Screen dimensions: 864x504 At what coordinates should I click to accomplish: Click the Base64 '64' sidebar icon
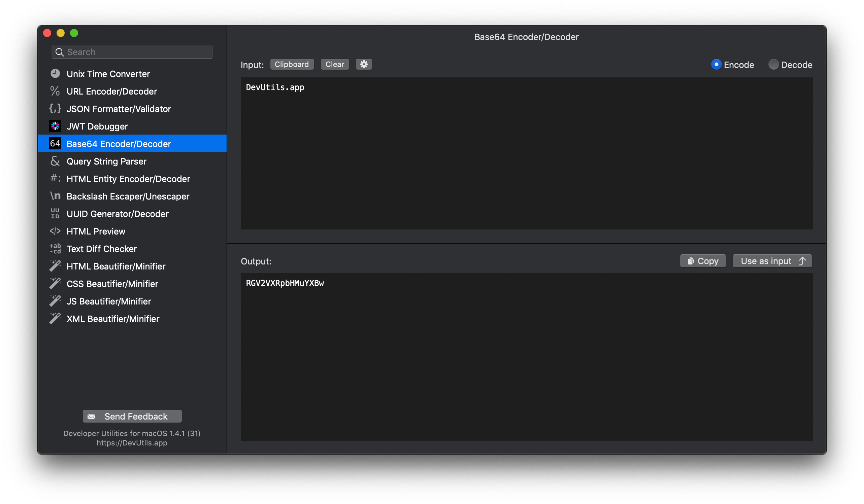click(x=55, y=144)
